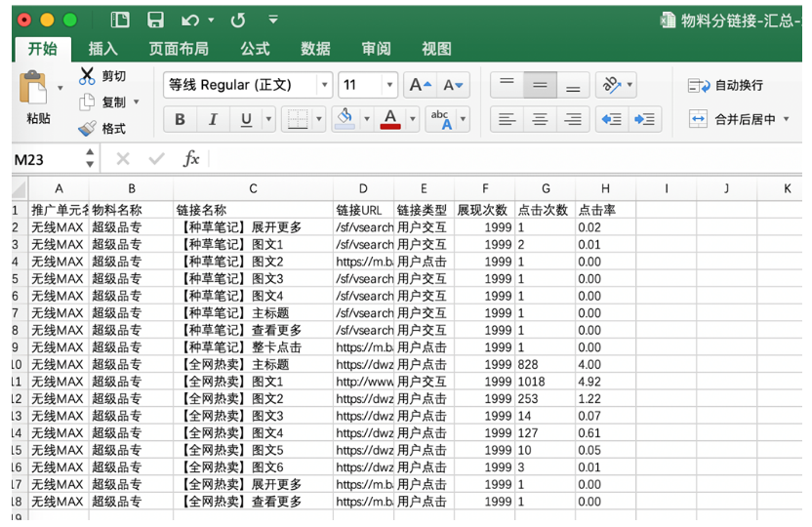
Task: Click 合并后居中 merge and center button
Action: click(x=732, y=120)
